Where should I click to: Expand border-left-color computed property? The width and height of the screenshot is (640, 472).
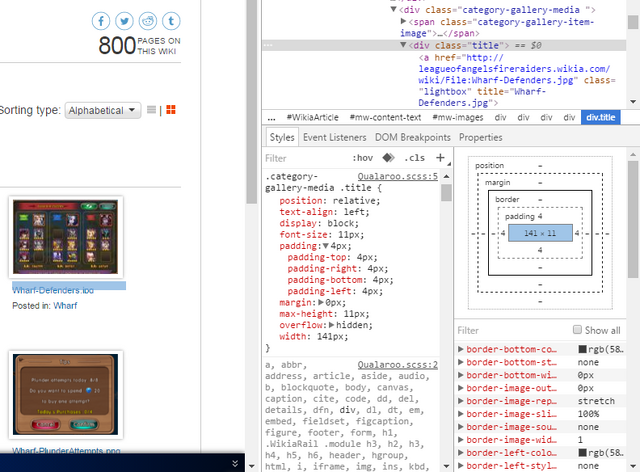tap(460, 453)
